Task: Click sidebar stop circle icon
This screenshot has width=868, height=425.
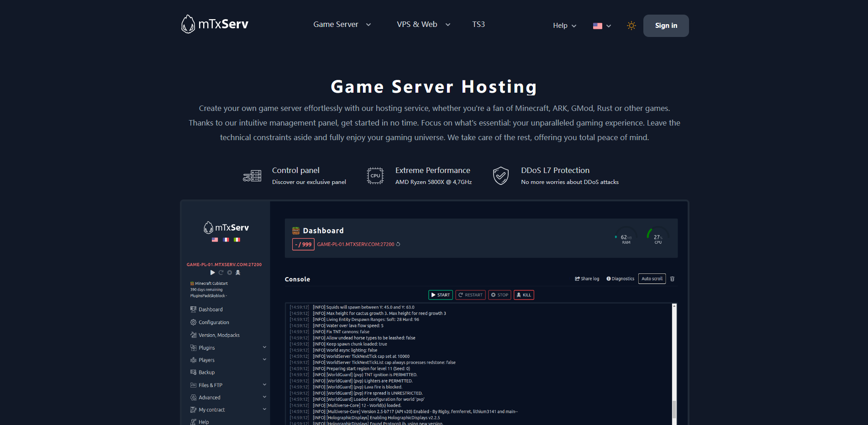Action: coord(230,273)
